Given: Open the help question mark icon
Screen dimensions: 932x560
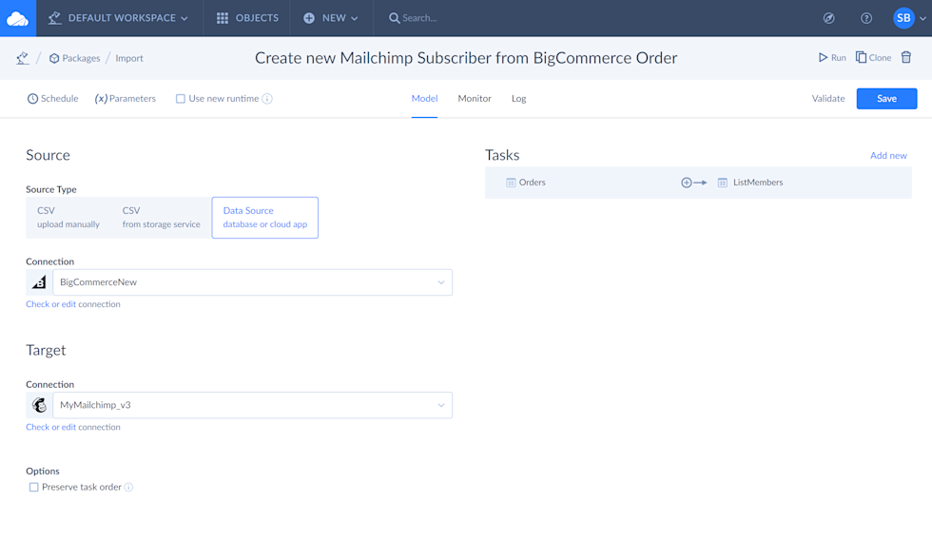Looking at the screenshot, I should coord(866,18).
